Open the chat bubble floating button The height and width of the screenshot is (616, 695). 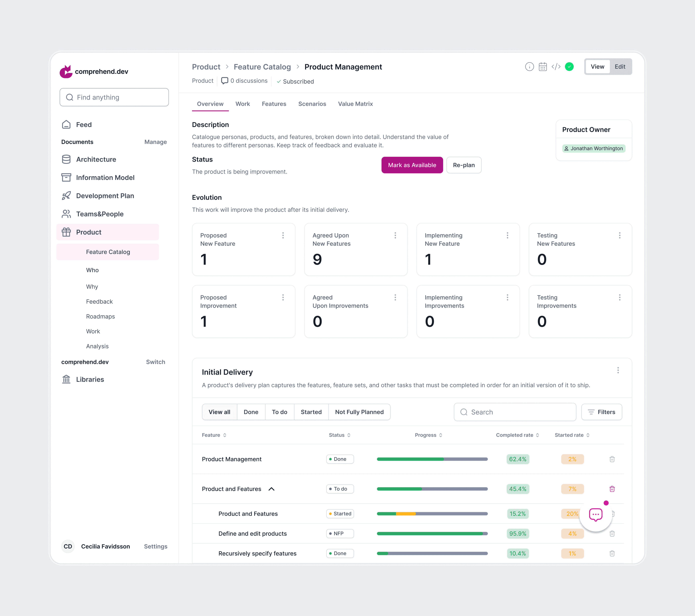(595, 515)
